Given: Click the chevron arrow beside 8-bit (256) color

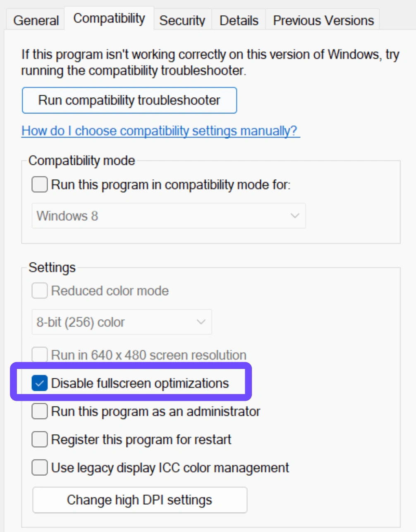Looking at the screenshot, I should tap(201, 322).
